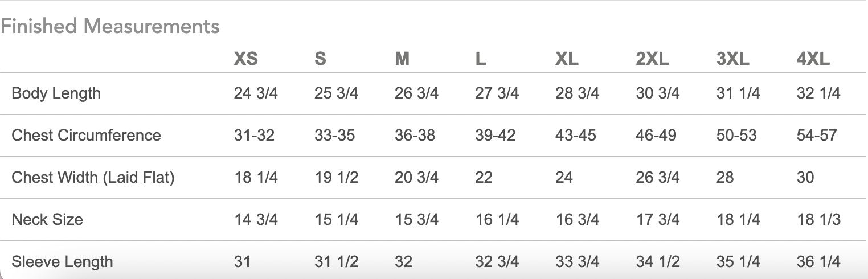Select the M size column header
Viewport: 868px width, 279px height.
click(x=402, y=59)
